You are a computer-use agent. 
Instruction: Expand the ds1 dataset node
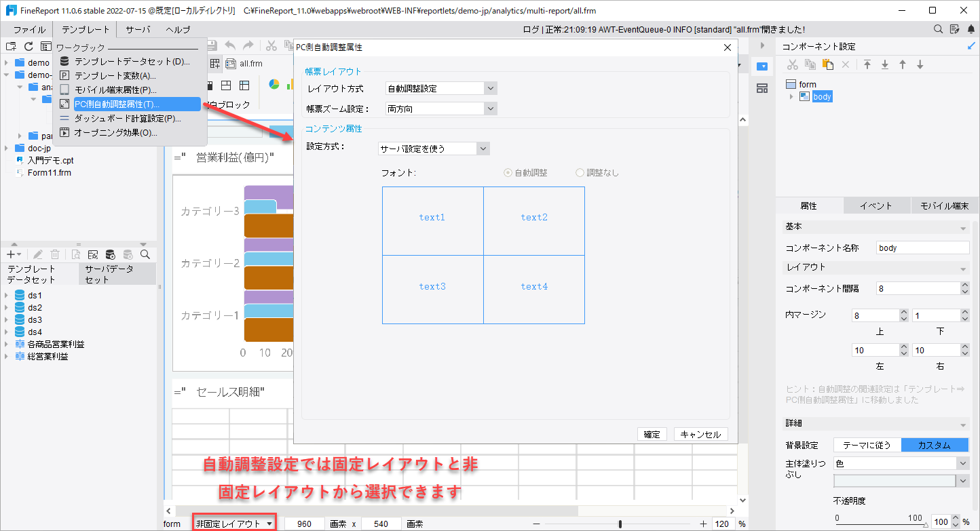tap(7, 296)
